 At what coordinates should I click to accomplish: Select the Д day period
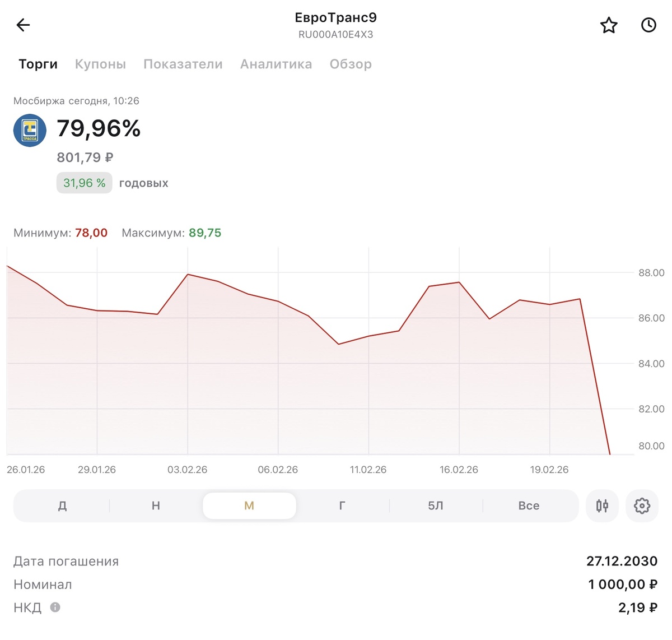click(63, 506)
